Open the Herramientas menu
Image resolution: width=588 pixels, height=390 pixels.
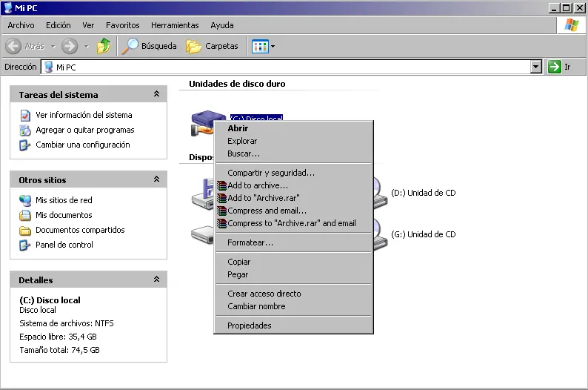pos(175,25)
